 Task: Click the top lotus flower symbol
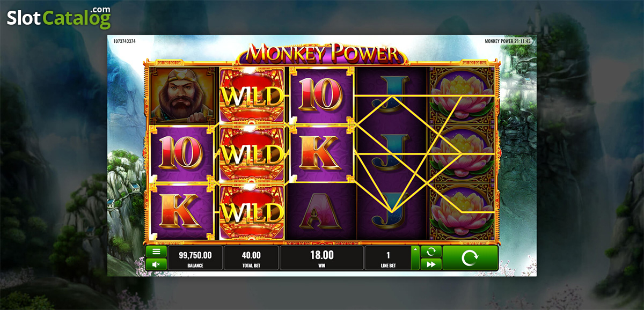[x=462, y=95]
